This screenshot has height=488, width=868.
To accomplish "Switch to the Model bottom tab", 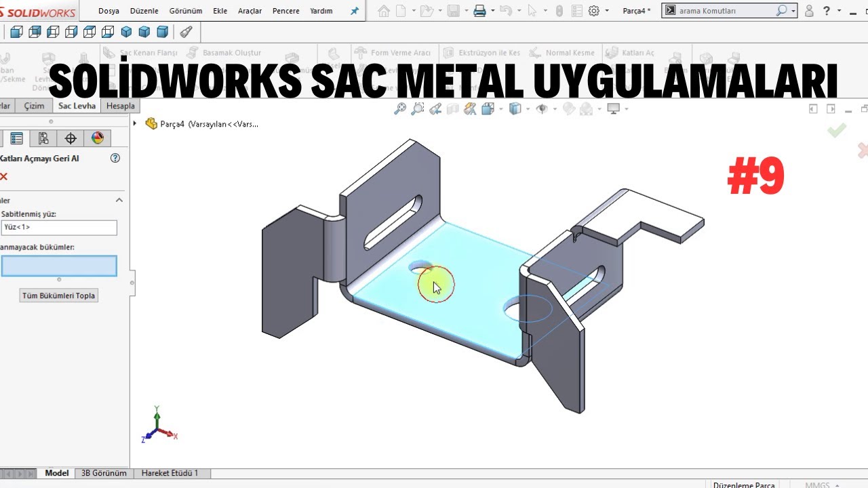I will (57, 473).
